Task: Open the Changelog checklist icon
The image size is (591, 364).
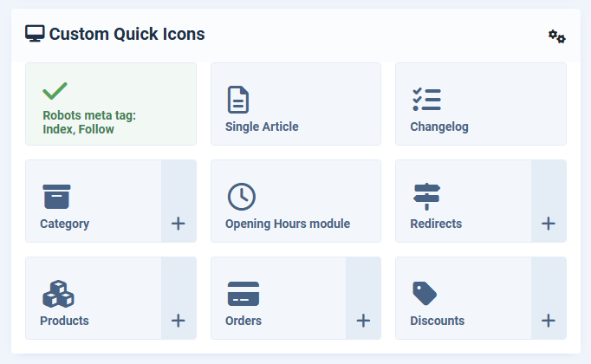Action: (x=426, y=99)
